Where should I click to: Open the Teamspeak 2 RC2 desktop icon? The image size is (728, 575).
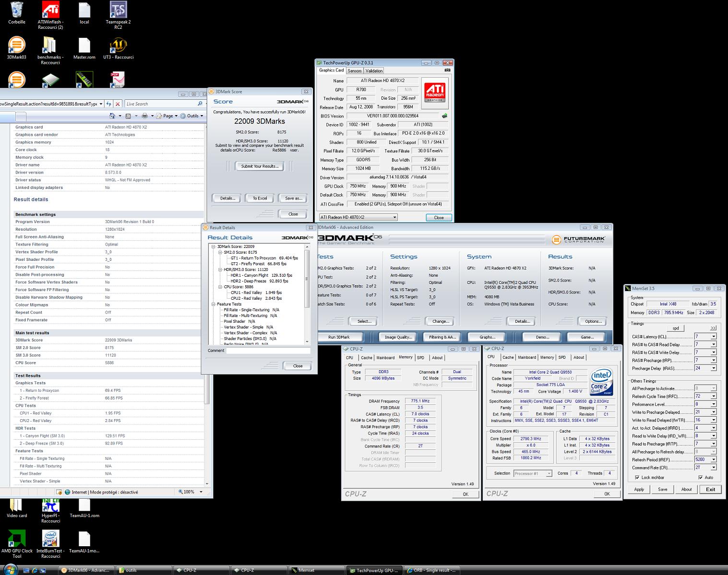click(x=118, y=15)
